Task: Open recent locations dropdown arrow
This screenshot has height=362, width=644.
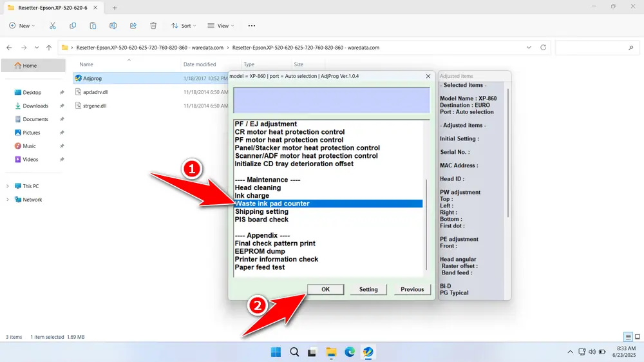Action: 37,48
